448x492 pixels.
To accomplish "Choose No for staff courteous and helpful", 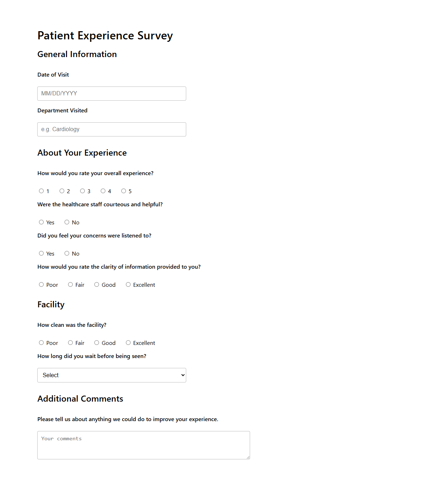I will click(67, 222).
